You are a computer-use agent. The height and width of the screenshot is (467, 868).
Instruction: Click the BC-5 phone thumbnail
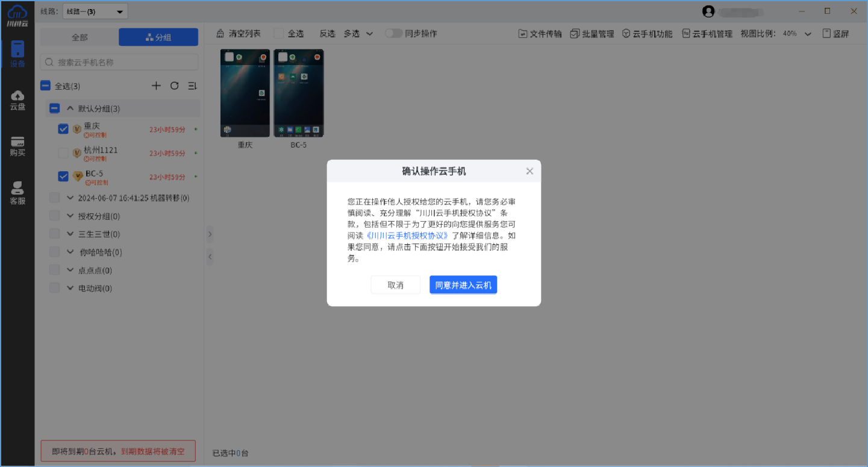[x=298, y=93]
